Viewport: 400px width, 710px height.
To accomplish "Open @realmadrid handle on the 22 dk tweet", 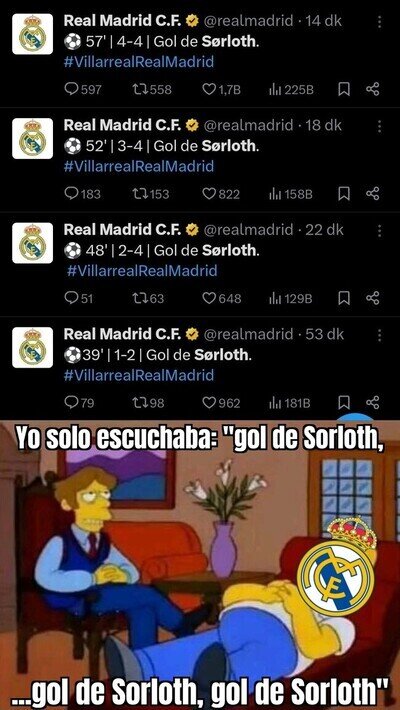I will [x=249, y=230].
